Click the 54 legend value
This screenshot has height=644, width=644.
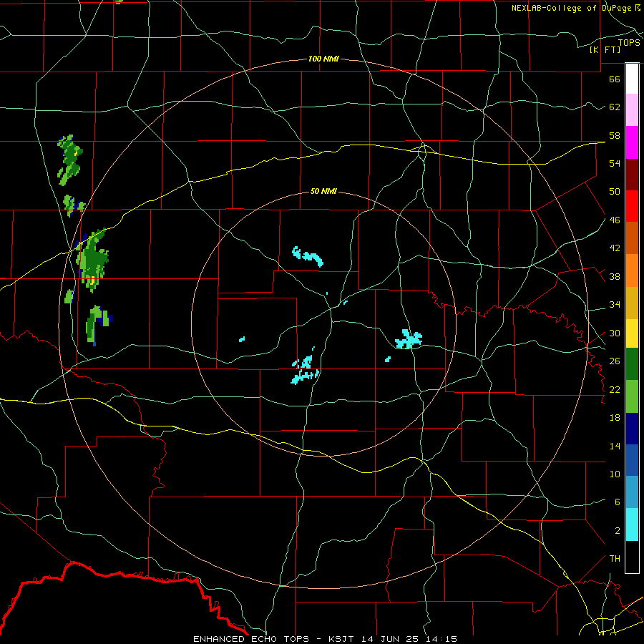tap(615, 163)
